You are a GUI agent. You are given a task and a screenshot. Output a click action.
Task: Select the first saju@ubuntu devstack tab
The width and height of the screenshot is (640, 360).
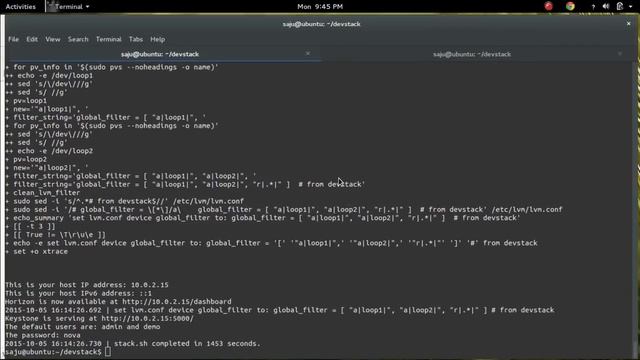(x=160, y=54)
